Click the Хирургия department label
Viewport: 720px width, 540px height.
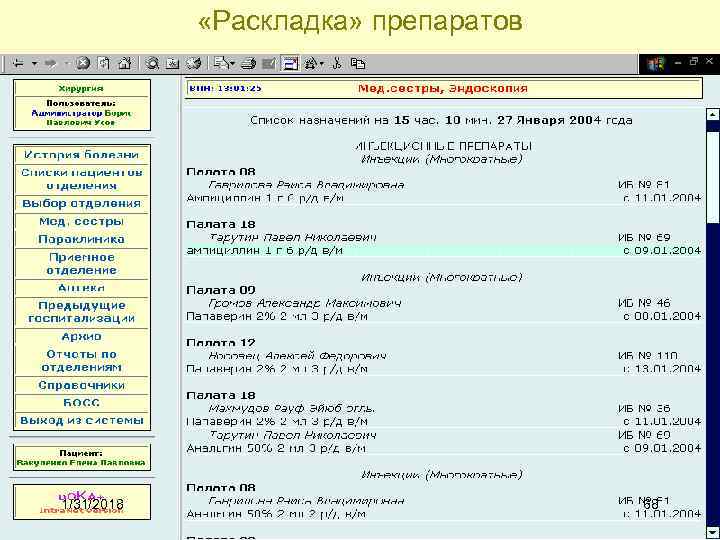tap(81, 88)
